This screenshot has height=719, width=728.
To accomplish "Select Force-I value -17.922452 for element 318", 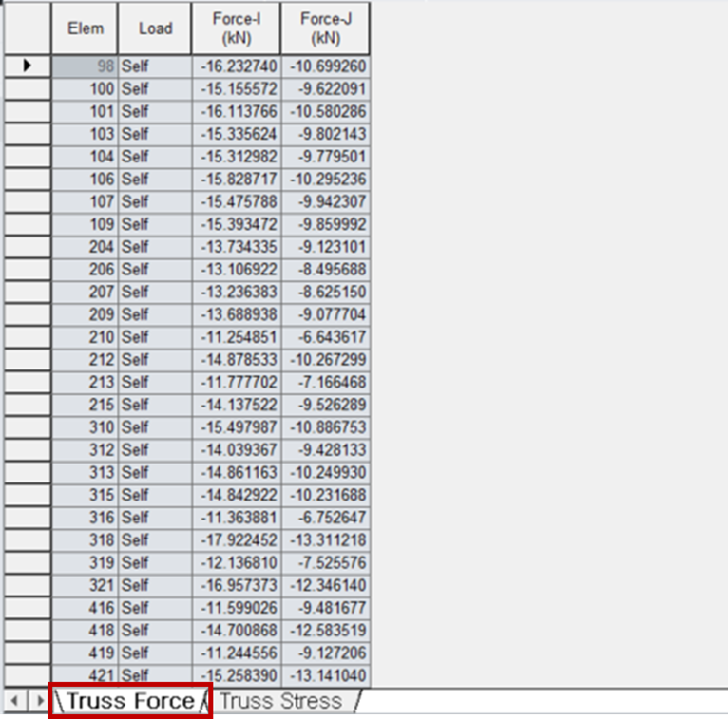I will click(237, 540).
